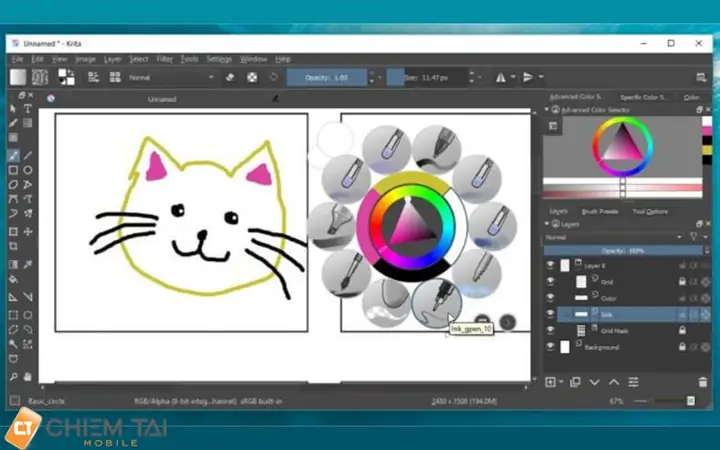The image size is (720, 450).
Task: Open the Layer menu
Action: click(x=112, y=59)
